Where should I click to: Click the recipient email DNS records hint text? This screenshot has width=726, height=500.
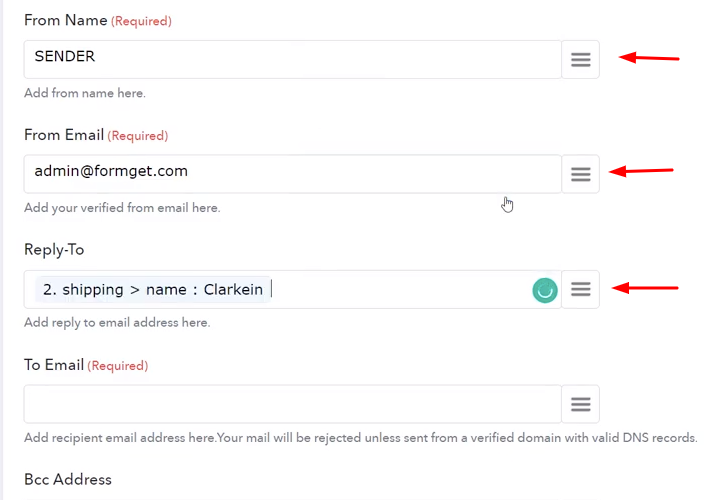[361, 438]
